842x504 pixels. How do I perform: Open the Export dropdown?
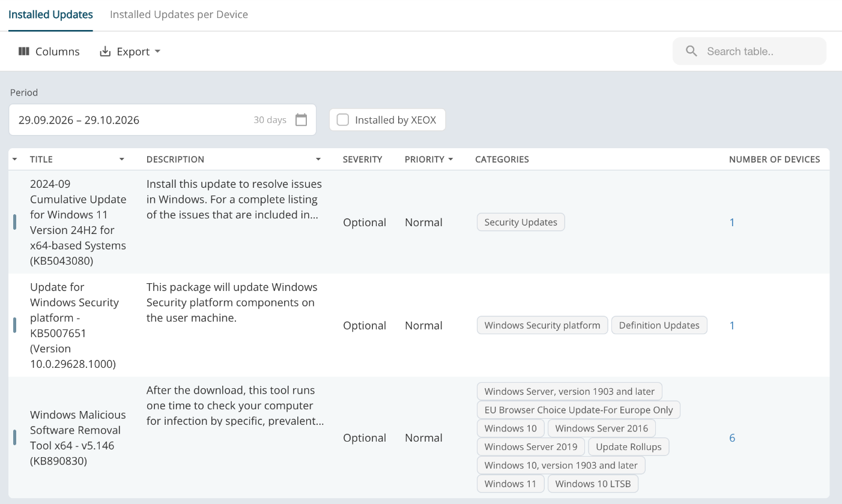click(x=130, y=52)
